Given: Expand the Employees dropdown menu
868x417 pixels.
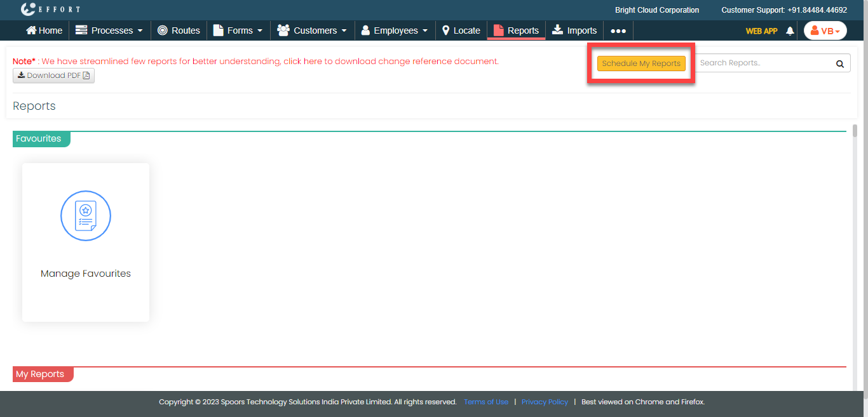Looking at the screenshot, I should pyautogui.click(x=395, y=30).
